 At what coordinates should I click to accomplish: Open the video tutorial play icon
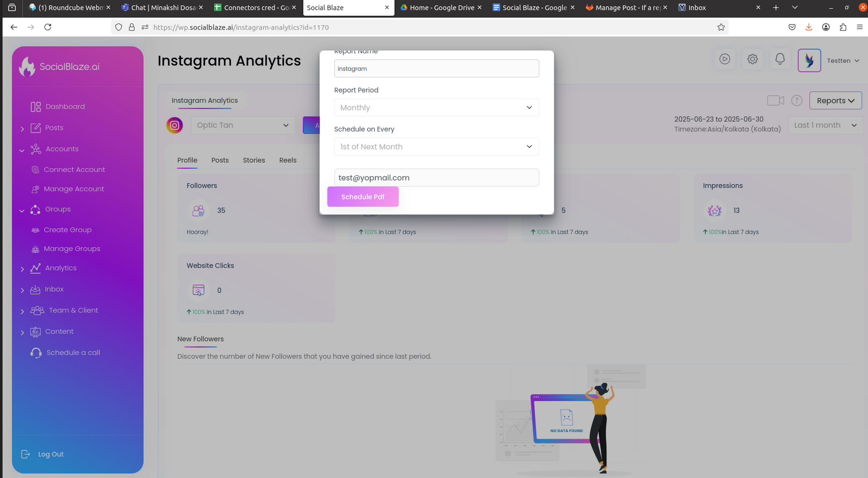click(725, 59)
